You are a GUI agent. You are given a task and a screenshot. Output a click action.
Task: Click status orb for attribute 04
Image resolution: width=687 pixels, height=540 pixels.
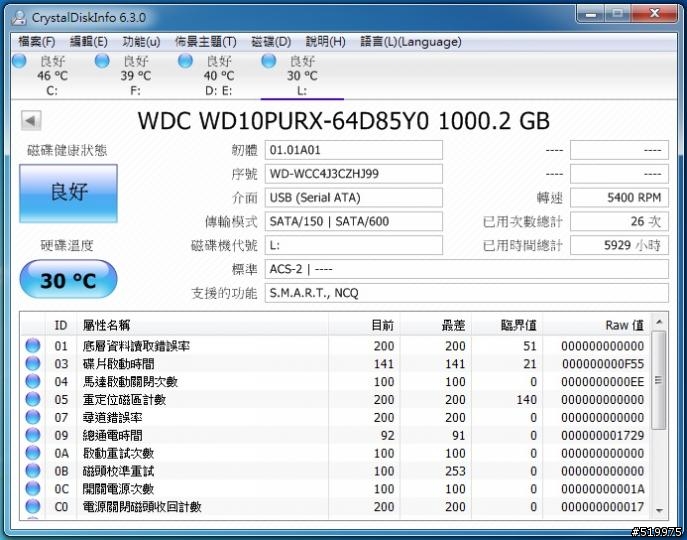coord(33,381)
